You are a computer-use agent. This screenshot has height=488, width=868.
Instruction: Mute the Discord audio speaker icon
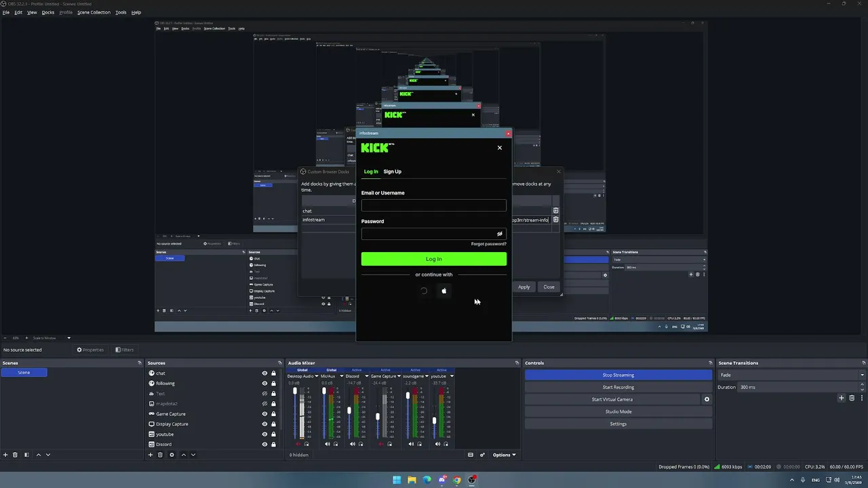[352, 444]
